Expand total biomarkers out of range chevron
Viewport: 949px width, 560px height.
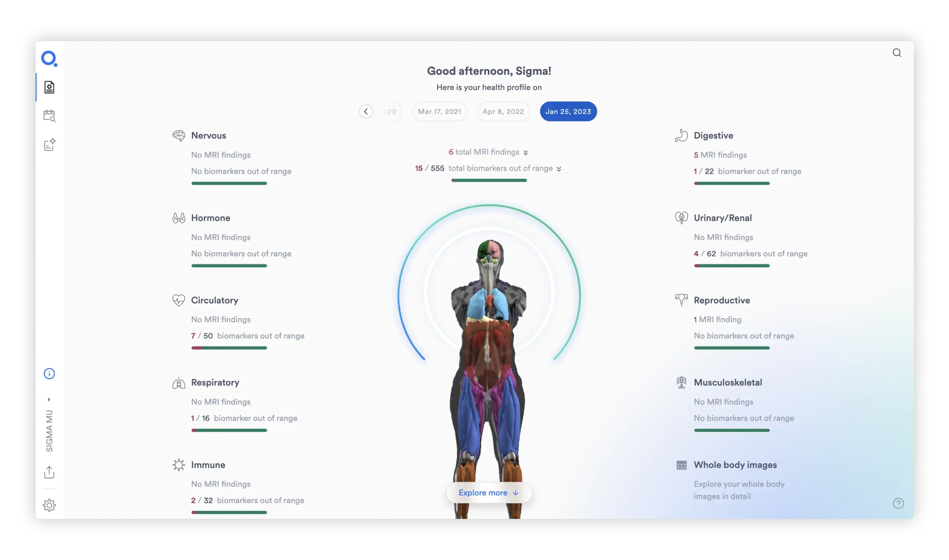(x=559, y=169)
